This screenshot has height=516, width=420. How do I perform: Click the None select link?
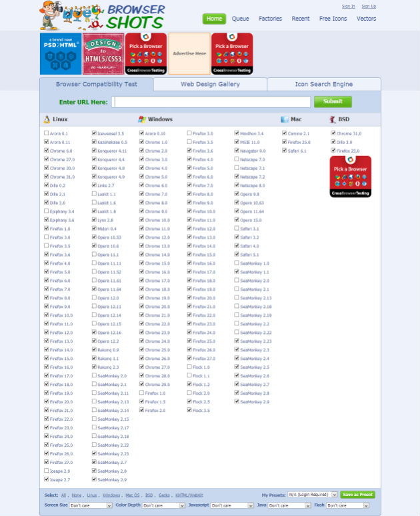(77, 495)
